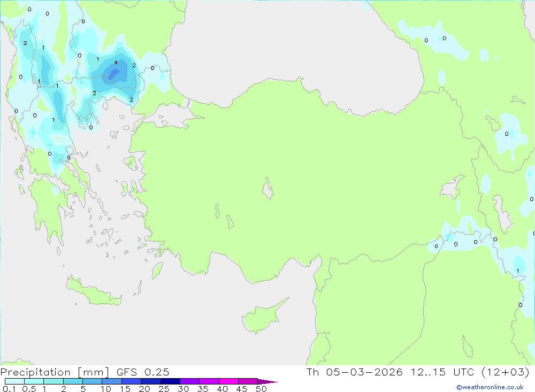Click the 35–40 mm purple legend swatch
The width and height of the screenshot is (535, 392).
point(209,381)
